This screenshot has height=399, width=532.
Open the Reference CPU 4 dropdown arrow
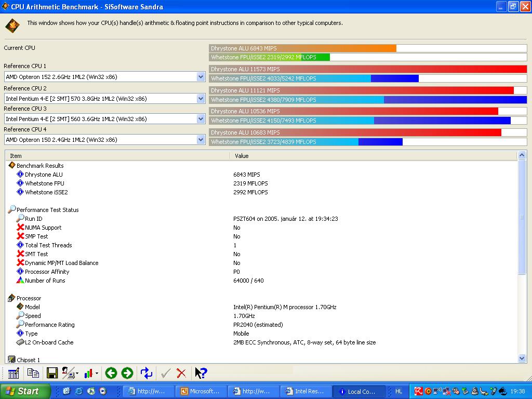click(201, 139)
